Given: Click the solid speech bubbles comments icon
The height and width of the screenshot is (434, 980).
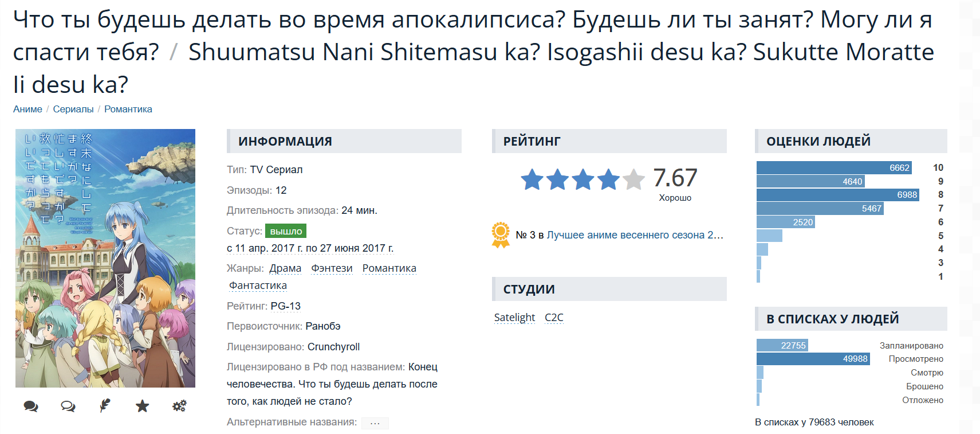Looking at the screenshot, I should click(31, 406).
